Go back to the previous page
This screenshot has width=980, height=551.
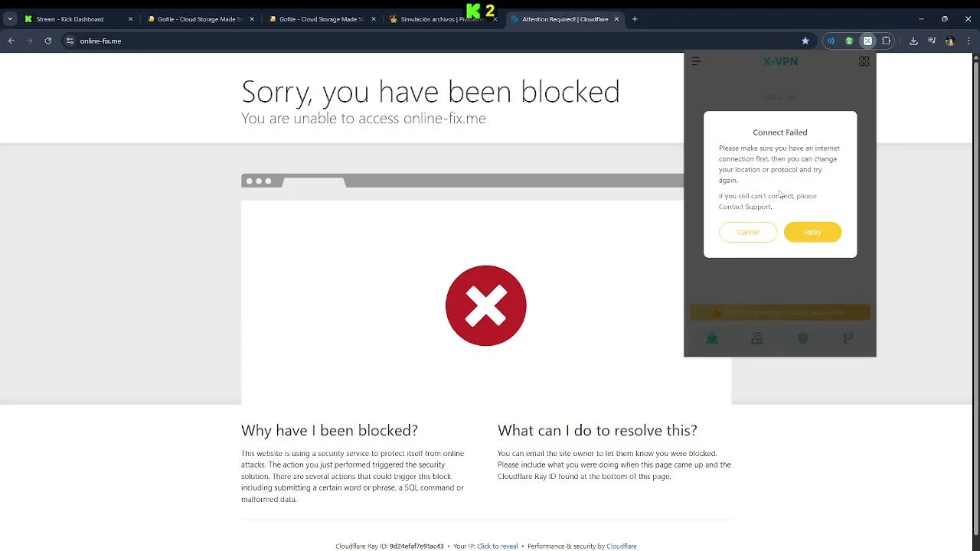click(11, 41)
